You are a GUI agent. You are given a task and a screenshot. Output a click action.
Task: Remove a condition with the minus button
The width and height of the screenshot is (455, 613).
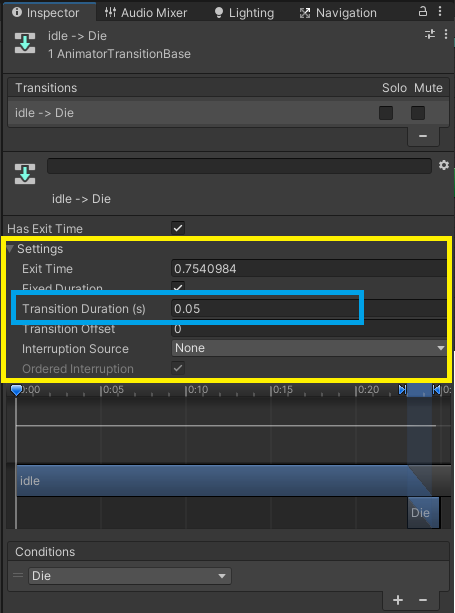[423, 600]
